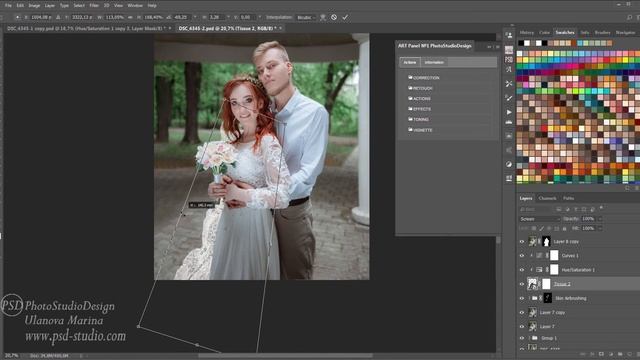Screen dimensions: 640x360
Task: Click the new swatch icon below the swatches
Action: (628, 188)
